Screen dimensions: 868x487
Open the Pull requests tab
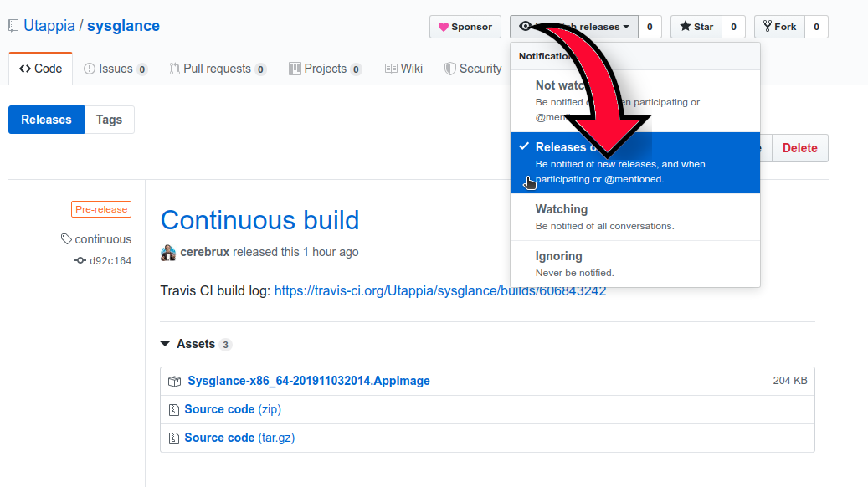pyautogui.click(x=217, y=69)
